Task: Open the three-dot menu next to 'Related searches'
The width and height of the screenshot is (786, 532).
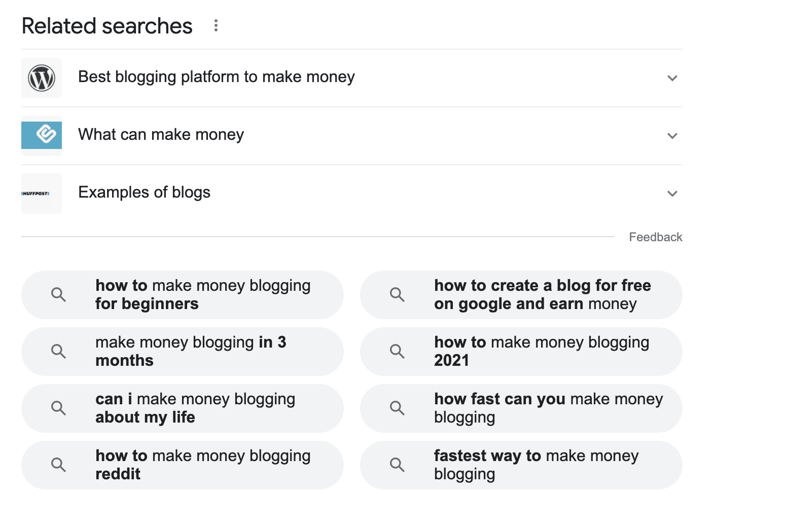Action: (x=216, y=25)
